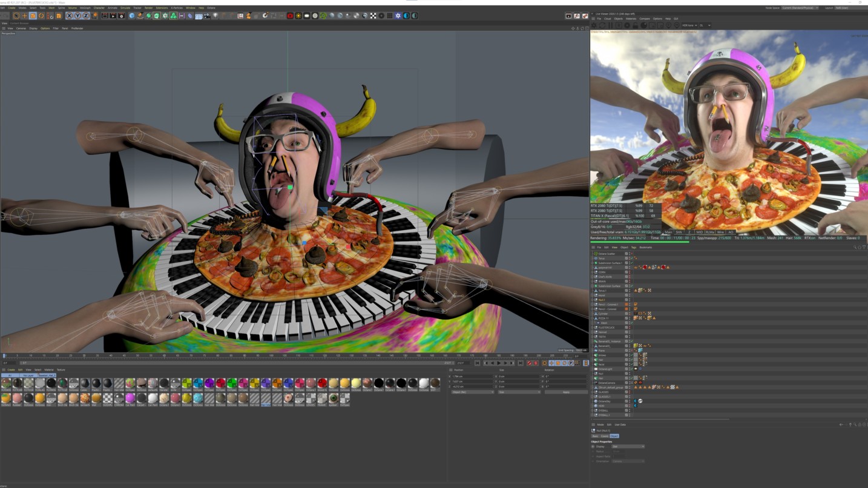The image size is (868, 488).
Task: Select the No Layer material tab
Action: point(28,375)
